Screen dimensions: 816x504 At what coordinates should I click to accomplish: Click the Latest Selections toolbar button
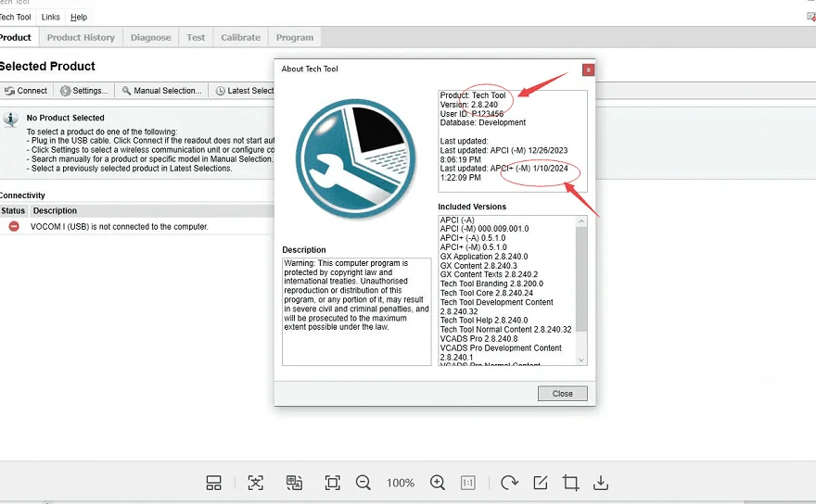244,91
